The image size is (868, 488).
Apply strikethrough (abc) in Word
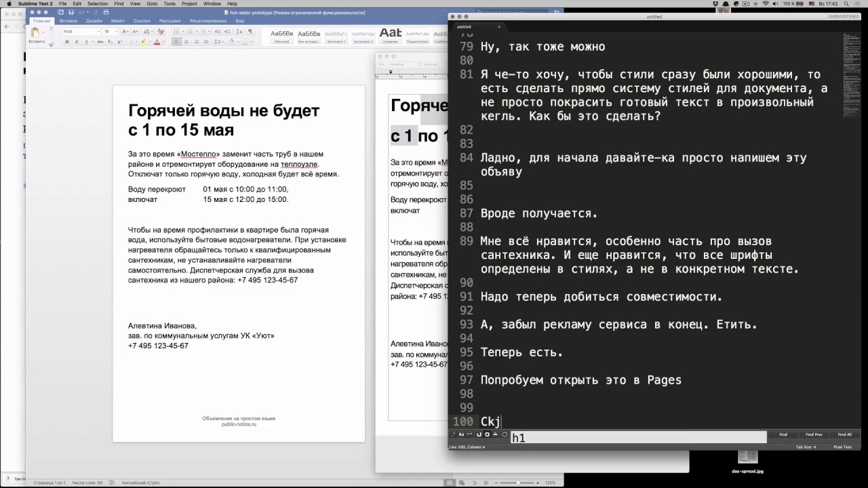click(100, 41)
